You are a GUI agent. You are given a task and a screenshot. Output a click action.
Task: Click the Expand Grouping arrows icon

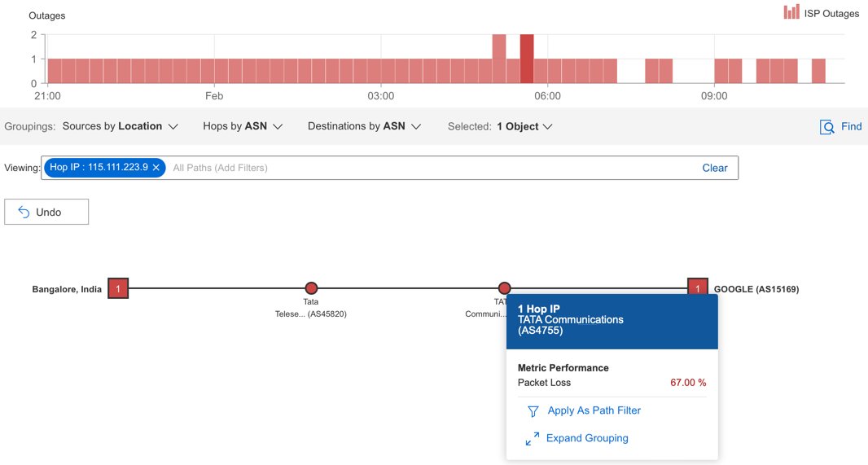532,439
